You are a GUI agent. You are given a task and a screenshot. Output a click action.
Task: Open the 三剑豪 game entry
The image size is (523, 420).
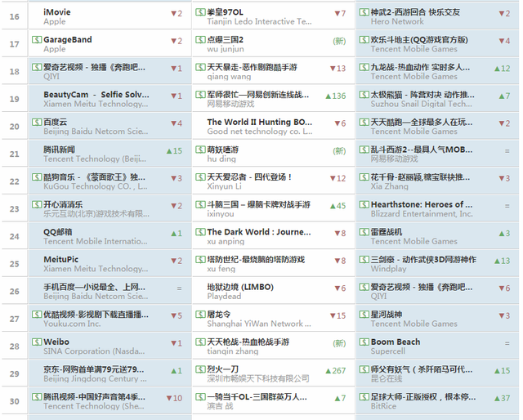coord(423,260)
